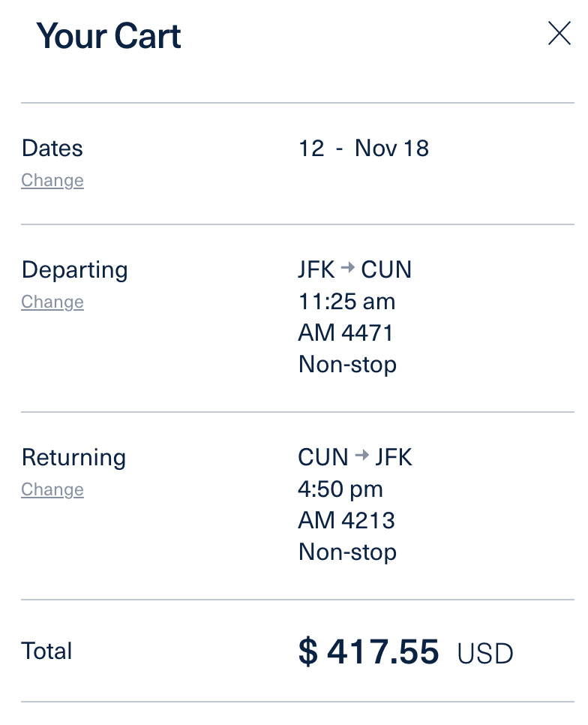
Task: Click the Your Cart heading
Action: (109, 36)
